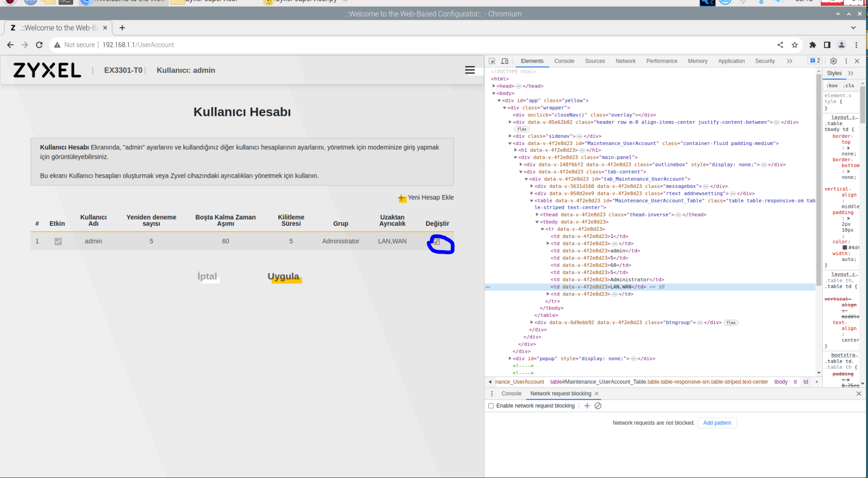
Task: Activate the DevTools element inspector tool
Action: tap(492, 61)
